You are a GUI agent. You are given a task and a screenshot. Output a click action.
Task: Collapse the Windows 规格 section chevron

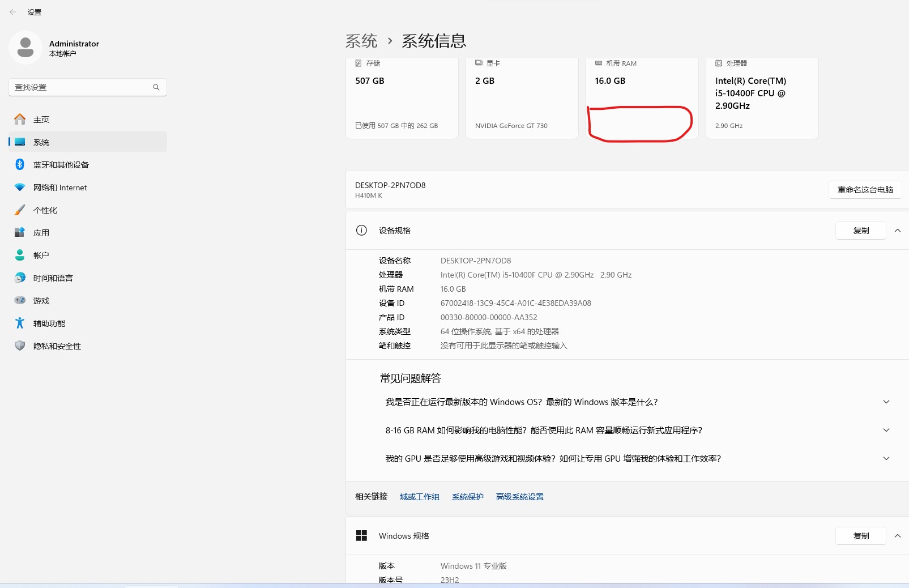[898, 536]
